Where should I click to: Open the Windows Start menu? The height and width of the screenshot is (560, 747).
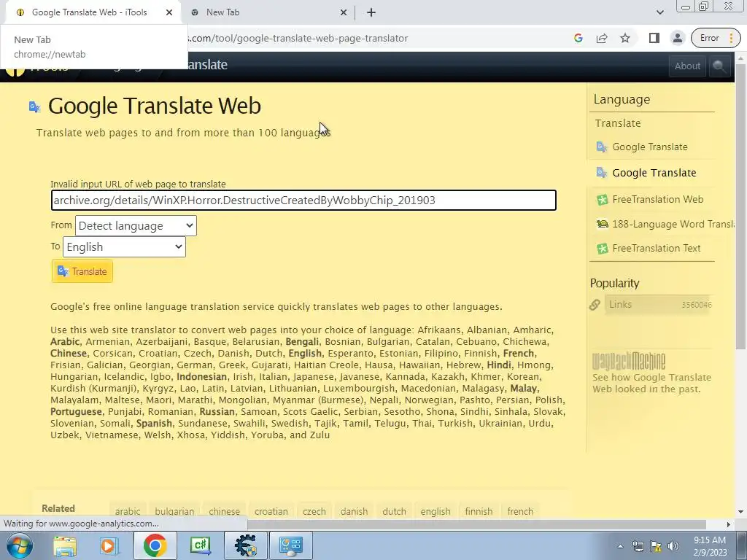[x=18, y=545]
